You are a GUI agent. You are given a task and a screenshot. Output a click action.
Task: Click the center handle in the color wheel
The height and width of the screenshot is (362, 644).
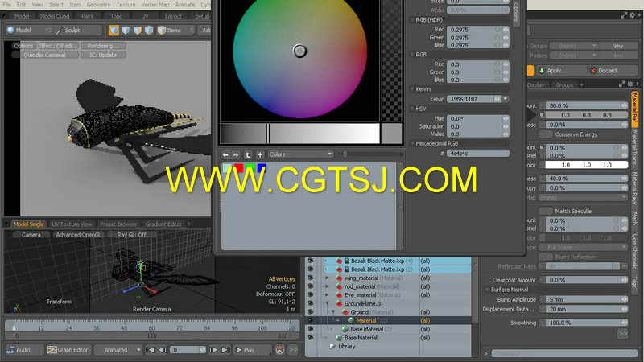(x=299, y=51)
